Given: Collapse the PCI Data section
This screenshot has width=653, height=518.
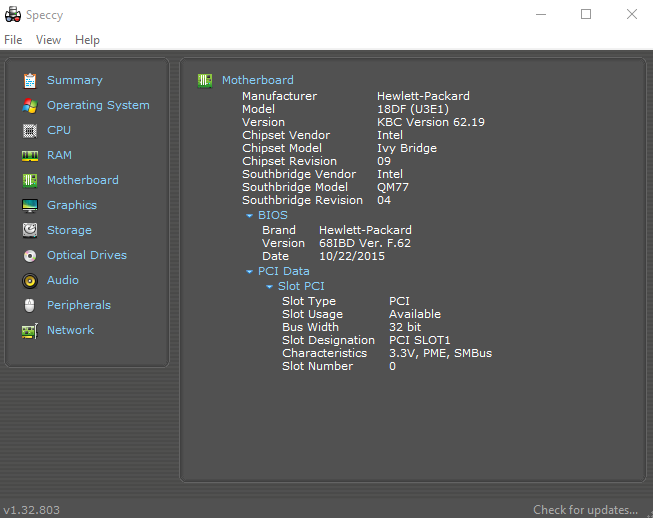Looking at the screenshot, I should [x=249, y=271].
